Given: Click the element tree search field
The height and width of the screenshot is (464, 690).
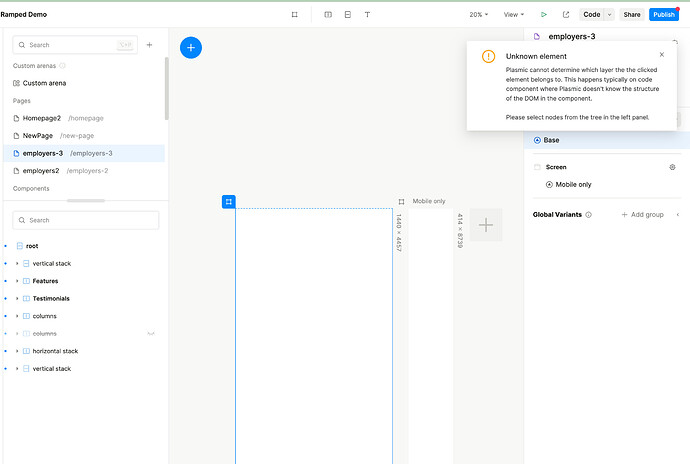Looking at the screenshot, I should tap(86, 220).
